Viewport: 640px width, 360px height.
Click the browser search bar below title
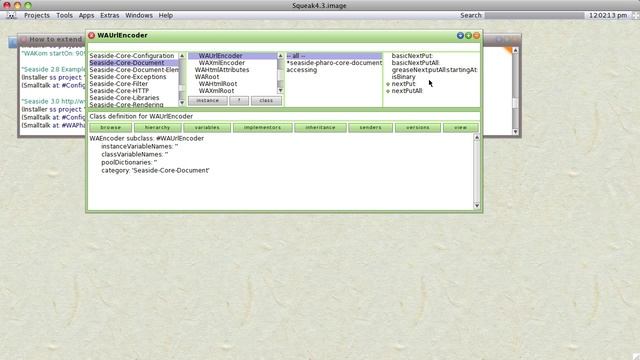[x=284, y=47]
